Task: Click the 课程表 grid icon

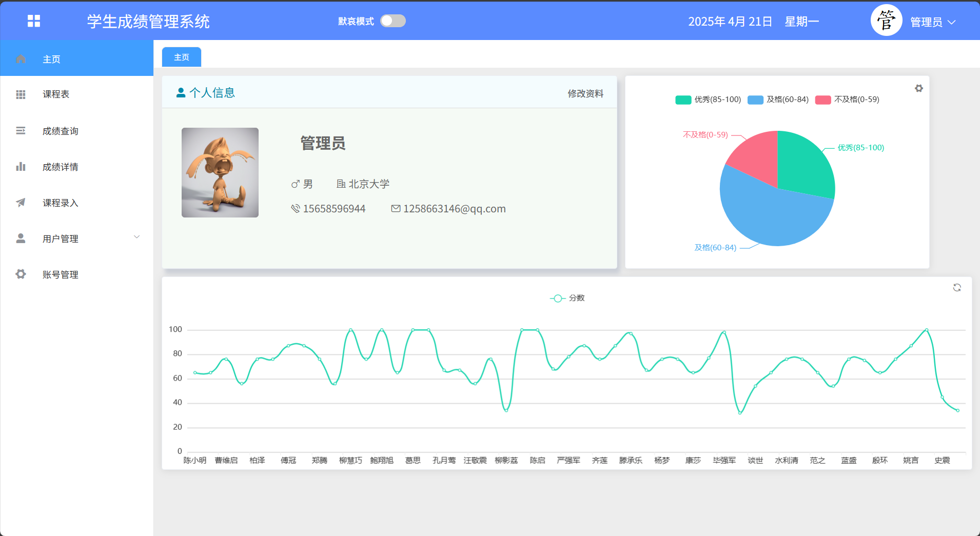Action: (x=21, y=94)
